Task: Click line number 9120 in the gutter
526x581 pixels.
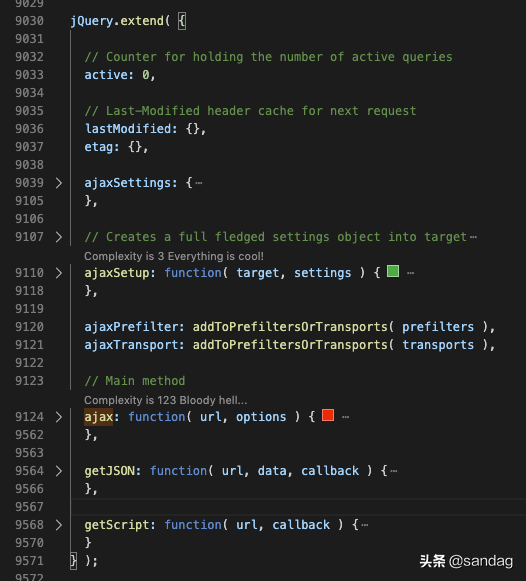Action: 29,327
